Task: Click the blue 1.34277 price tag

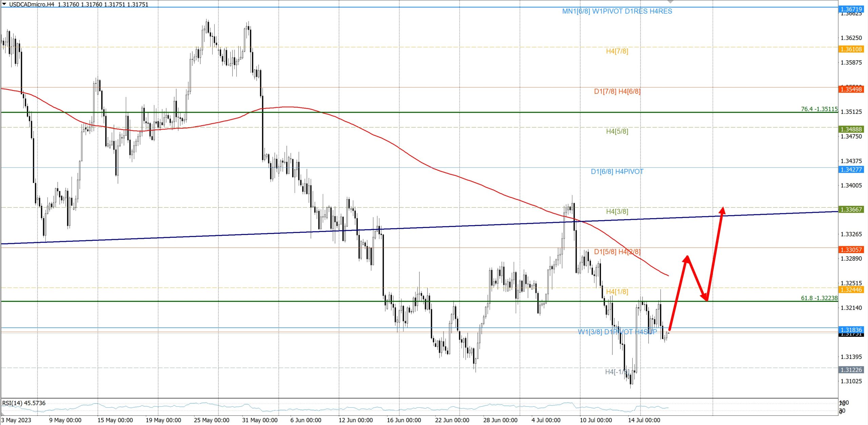Action: [851, 170]
